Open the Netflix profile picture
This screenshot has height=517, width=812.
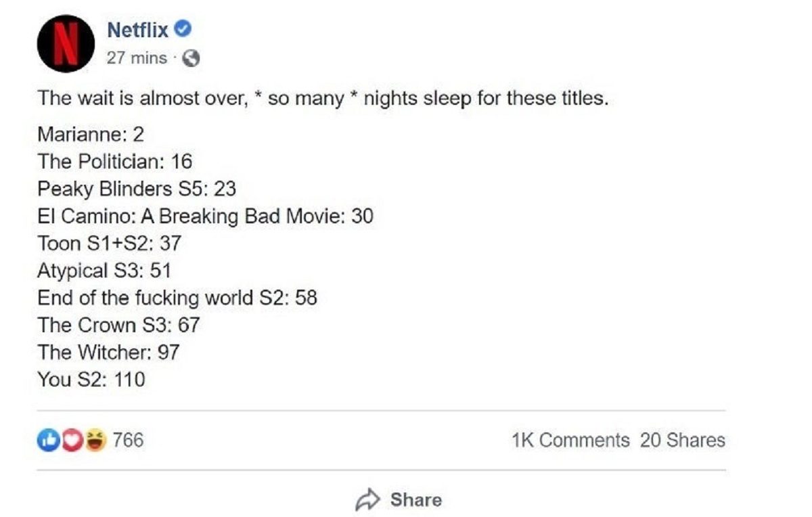[x=66, y=43]
